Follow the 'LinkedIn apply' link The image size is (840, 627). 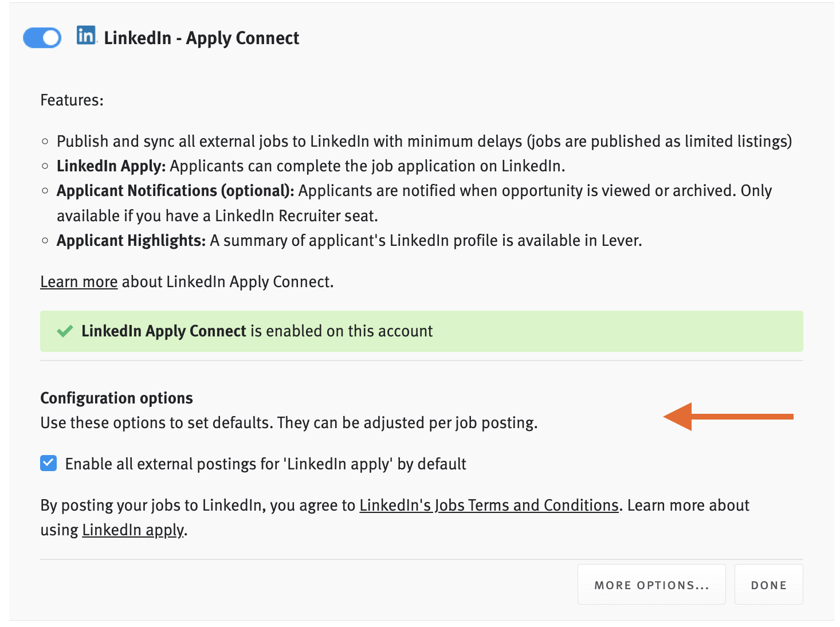tap(132, 530)
